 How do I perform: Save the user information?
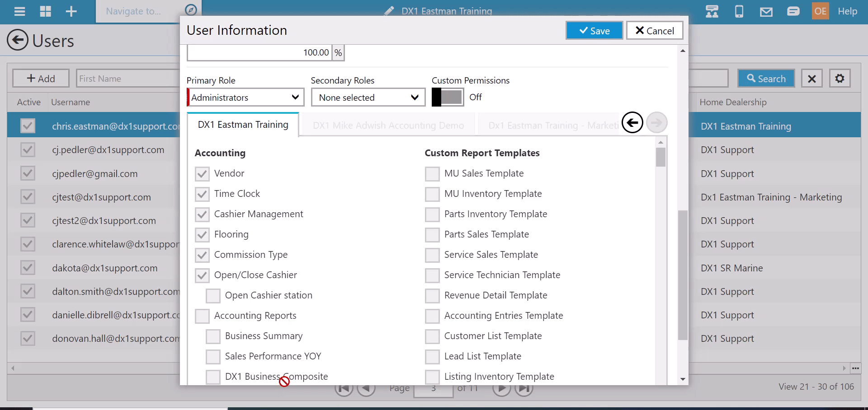pos(594,31)
